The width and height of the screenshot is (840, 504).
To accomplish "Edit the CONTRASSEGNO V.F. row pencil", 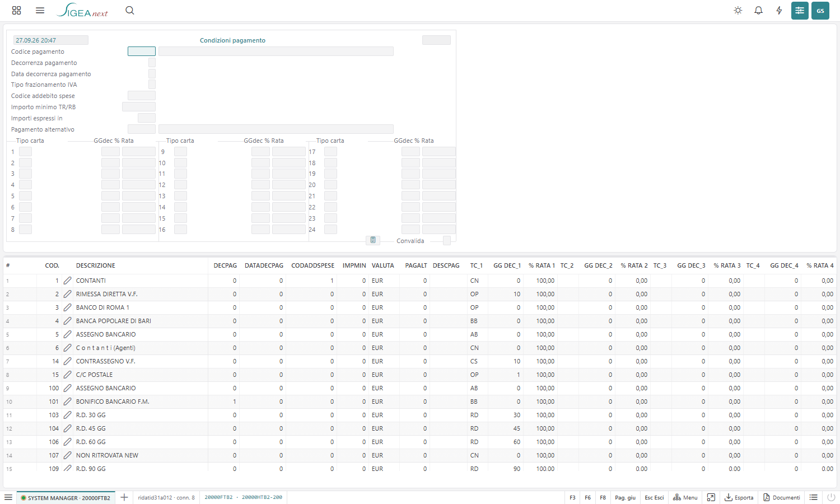I will pyautogui.click(x=67, y=361).
